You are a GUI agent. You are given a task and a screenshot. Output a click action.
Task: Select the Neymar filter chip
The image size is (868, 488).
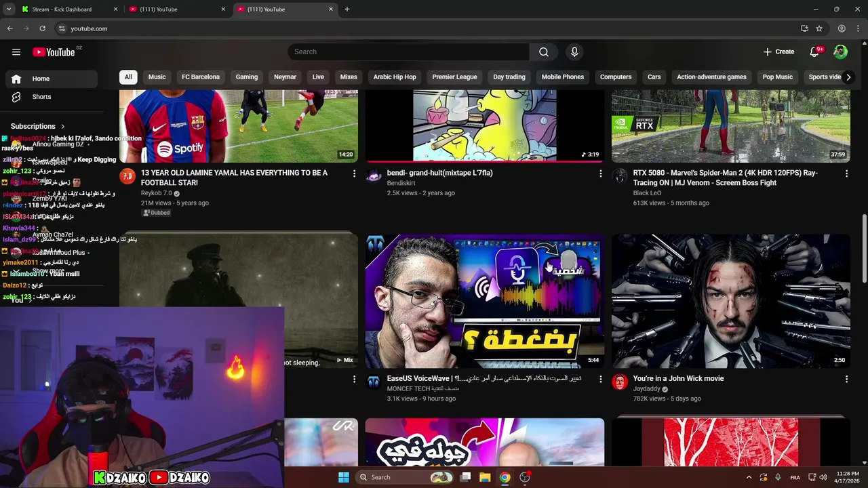pos(285,77)
